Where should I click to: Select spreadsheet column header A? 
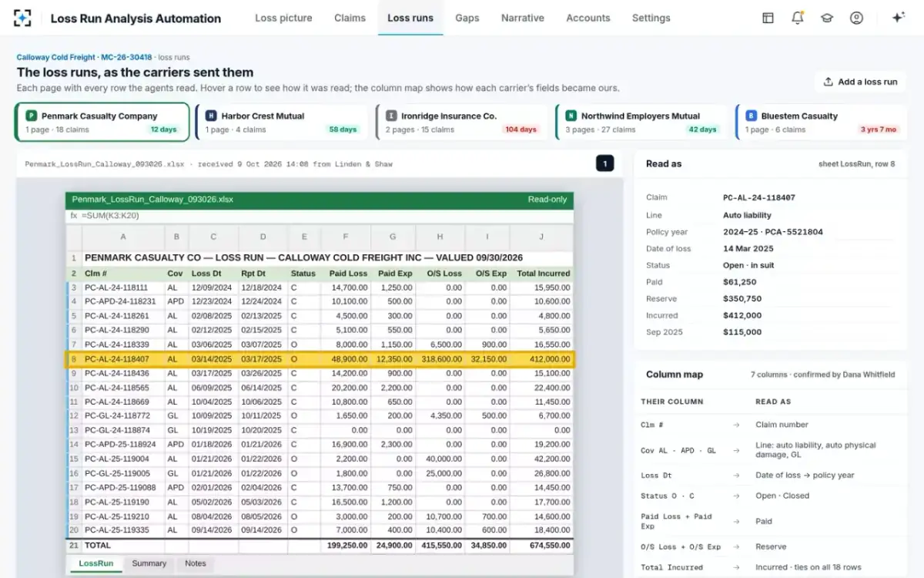tap(123, 237)
